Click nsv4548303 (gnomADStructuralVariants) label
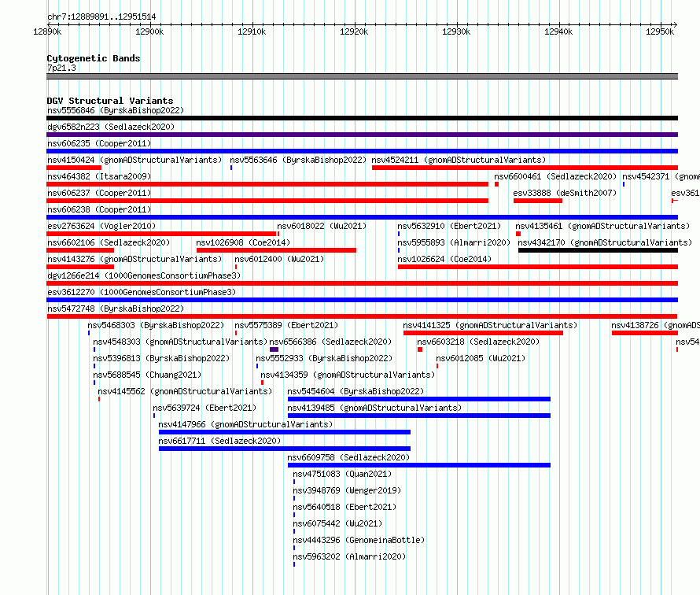 (180, 342)
